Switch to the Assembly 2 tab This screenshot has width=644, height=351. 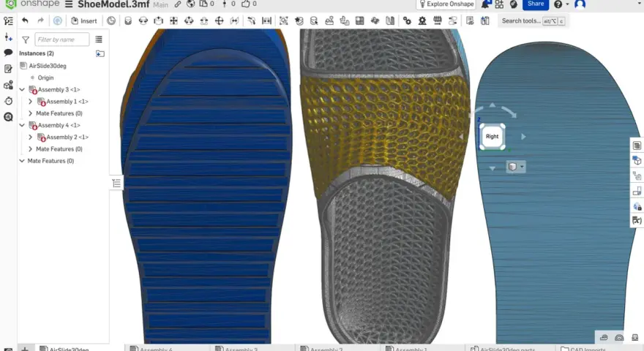tap(326, 349)
